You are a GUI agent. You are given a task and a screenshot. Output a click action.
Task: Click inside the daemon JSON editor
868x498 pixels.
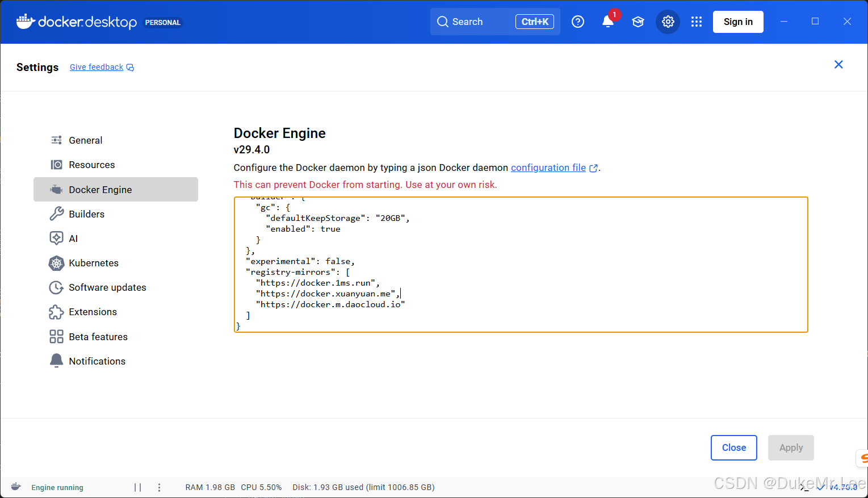(x=521, y=265)
